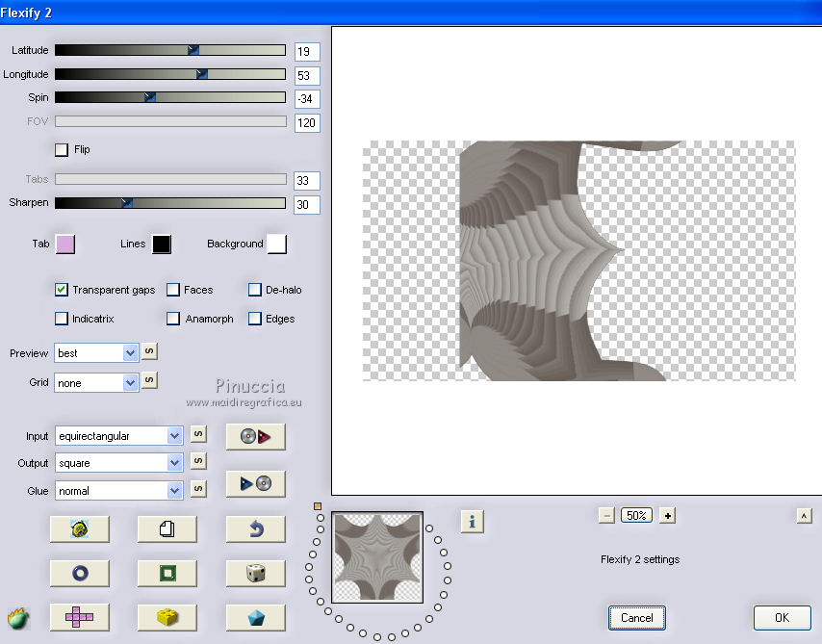
Task: Click the black Lines color swatch
Action: (x=162, y=245)
